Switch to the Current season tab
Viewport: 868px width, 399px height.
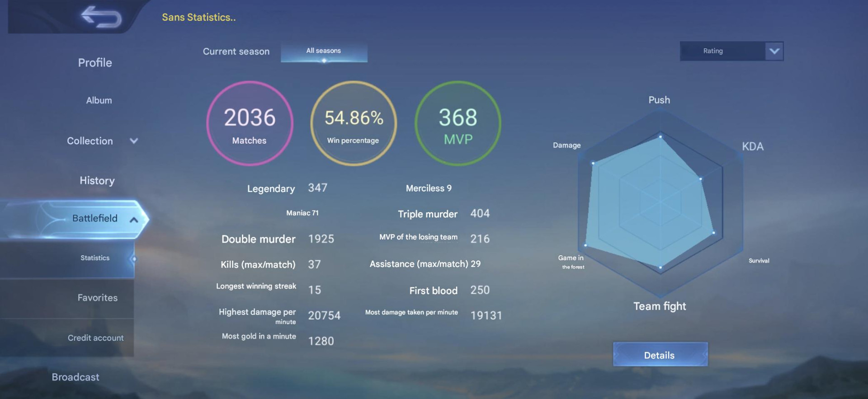pyautogui.click(x=236, y=52)
